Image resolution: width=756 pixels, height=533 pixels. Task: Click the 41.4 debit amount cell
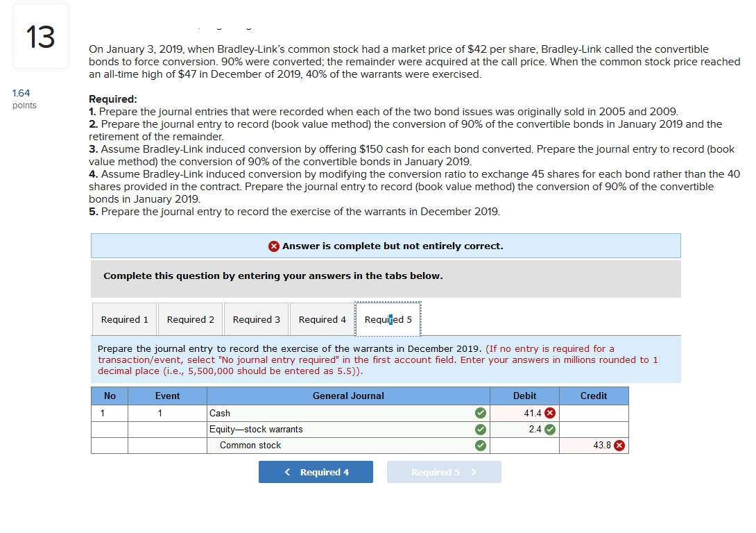point(524,413)
